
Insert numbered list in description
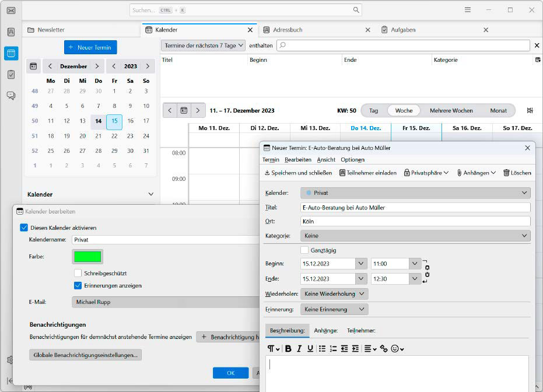[333, 349]
